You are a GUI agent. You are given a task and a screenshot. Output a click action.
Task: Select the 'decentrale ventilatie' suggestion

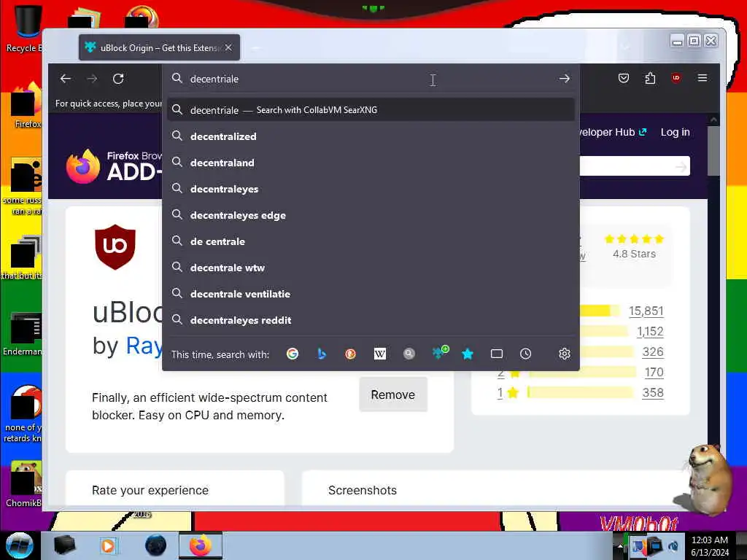click(x=371, y=294)
